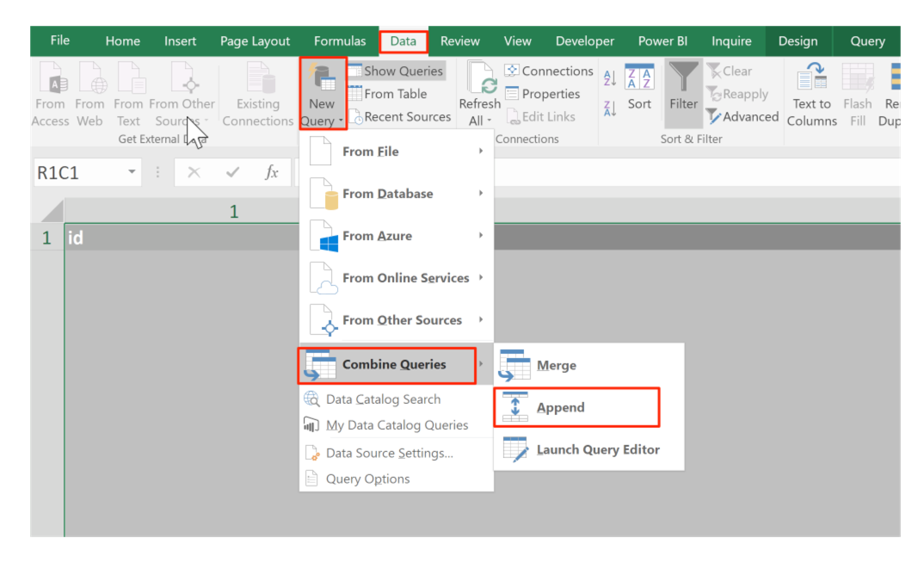
Task: Open the New Query dropdown button
Action: click(323, 95)
